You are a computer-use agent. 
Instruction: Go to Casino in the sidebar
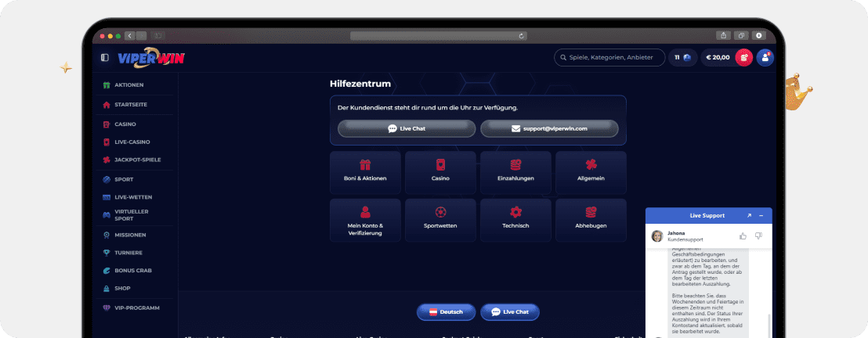tap(125, 124)
